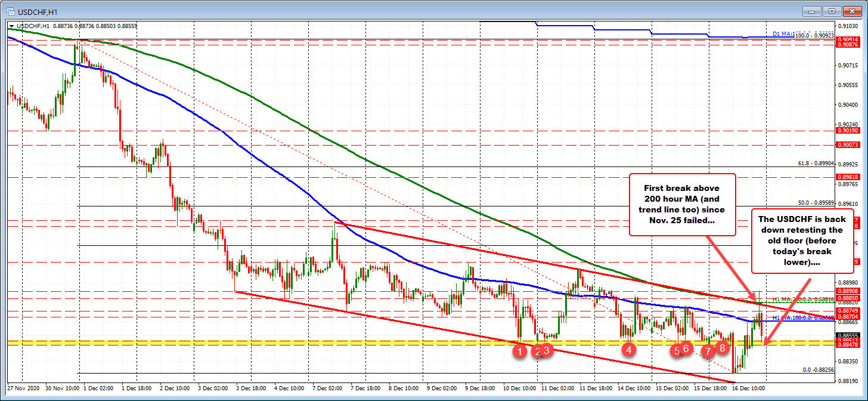Select the red circle marker numbered 7
The width and height of the screenshot is (868, 401).
[x=708, y=351]
